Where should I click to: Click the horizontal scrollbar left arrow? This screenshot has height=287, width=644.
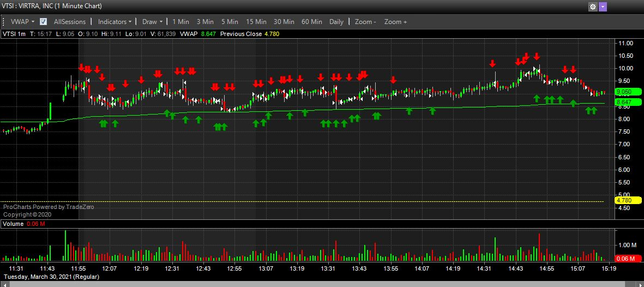click(x=3, y=283)
